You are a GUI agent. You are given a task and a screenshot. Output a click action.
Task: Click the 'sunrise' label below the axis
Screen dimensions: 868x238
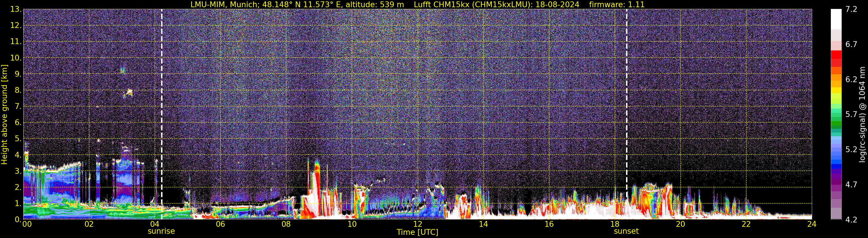coord(161,231)
